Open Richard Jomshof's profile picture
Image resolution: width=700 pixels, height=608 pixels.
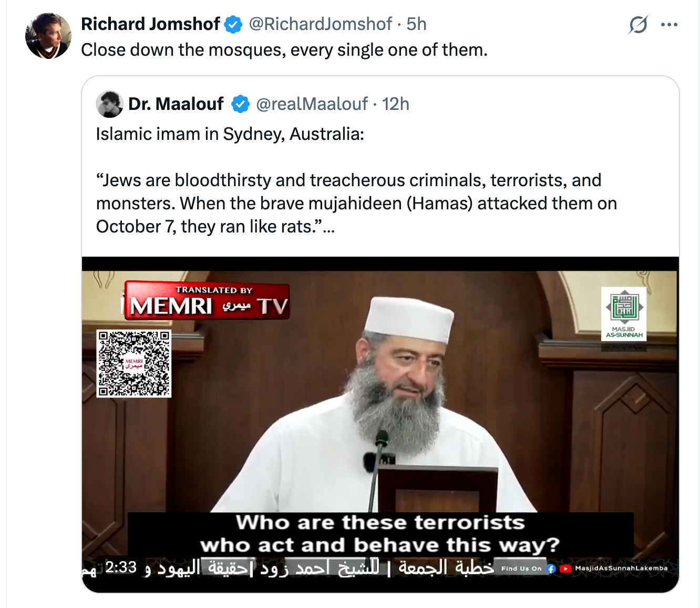(x=48, y=36)
